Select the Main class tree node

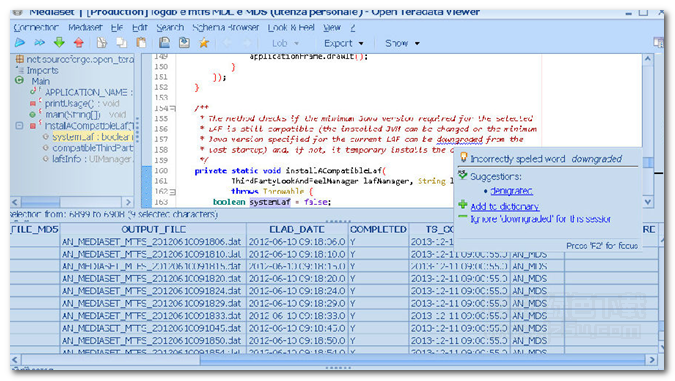point(40,81)
